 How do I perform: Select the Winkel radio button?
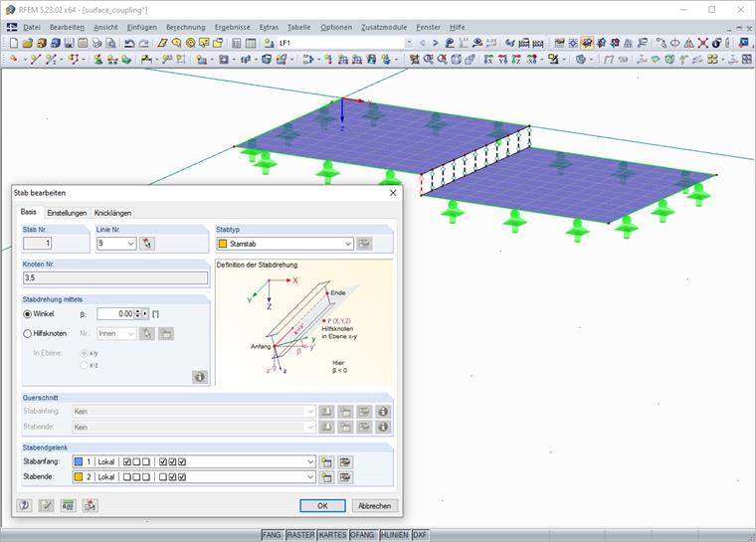pos(28,314)
